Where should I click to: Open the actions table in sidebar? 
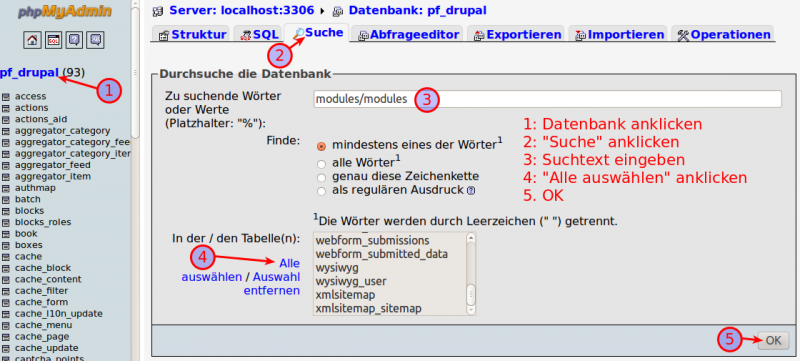point(32,108)
